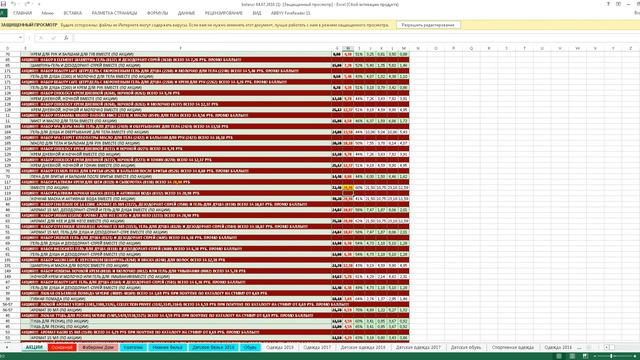The image size is (640, 360).
Task: Switch to Спортивная одежда sheet tab
Action: point(513,347)
